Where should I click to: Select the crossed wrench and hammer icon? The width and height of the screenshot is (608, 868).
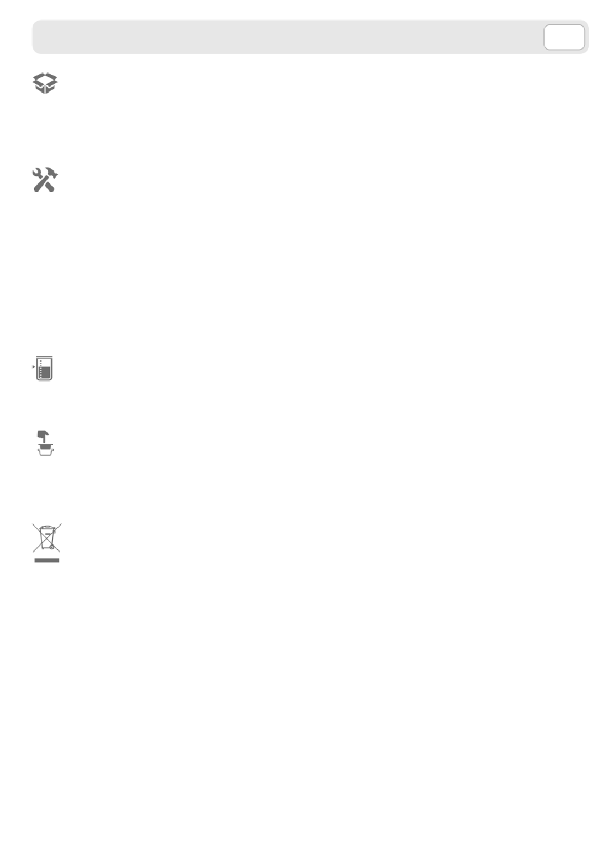point(45,180)
